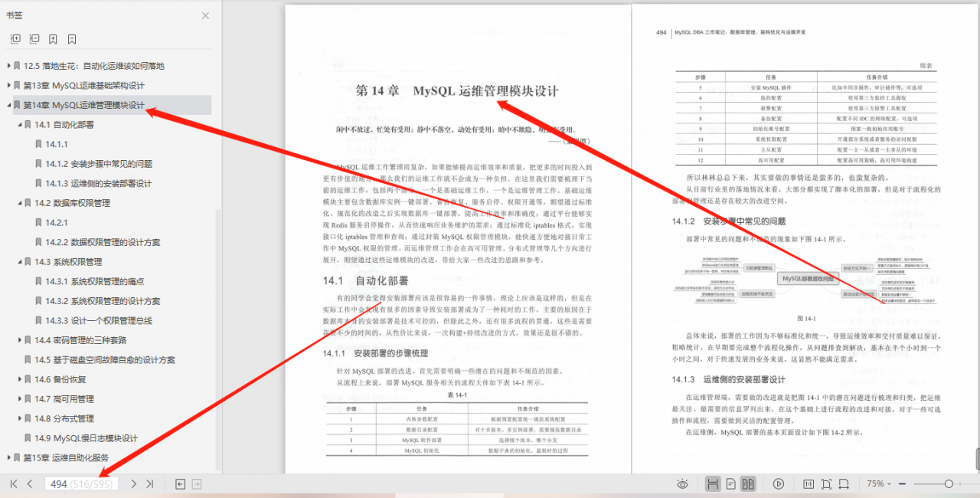Image resolution: width=980 pixels, height=498 pixels.
Task: Expand 14.7 高可用管理 bookmark
Action: (x=20, y=399)
